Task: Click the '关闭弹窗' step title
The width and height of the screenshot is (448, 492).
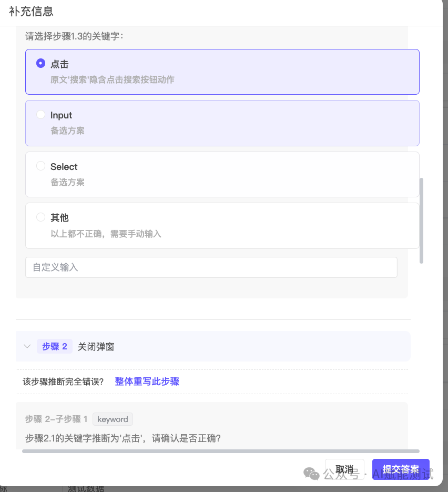Action: (96, 346)
